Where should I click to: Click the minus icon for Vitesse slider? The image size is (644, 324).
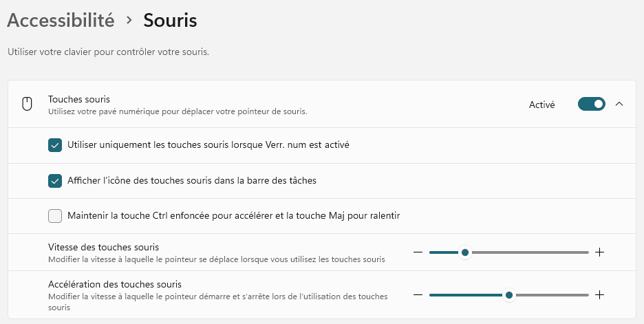click(x=418, y=252)
